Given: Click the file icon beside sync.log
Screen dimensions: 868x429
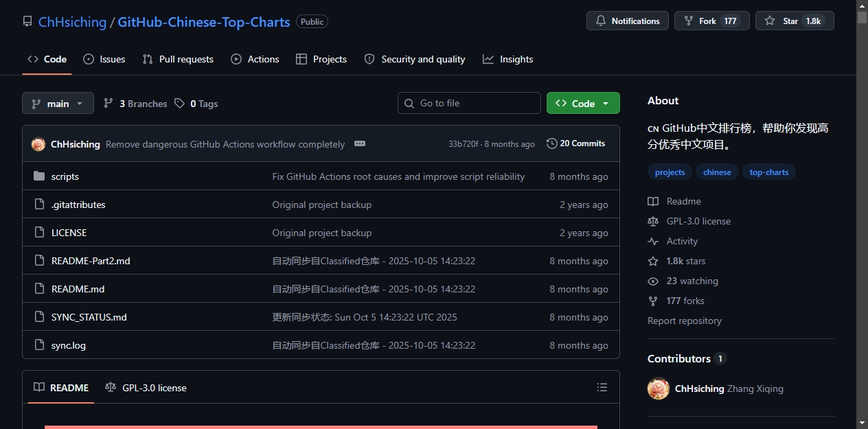Looking at the screenshot, I should click(39, 345).
